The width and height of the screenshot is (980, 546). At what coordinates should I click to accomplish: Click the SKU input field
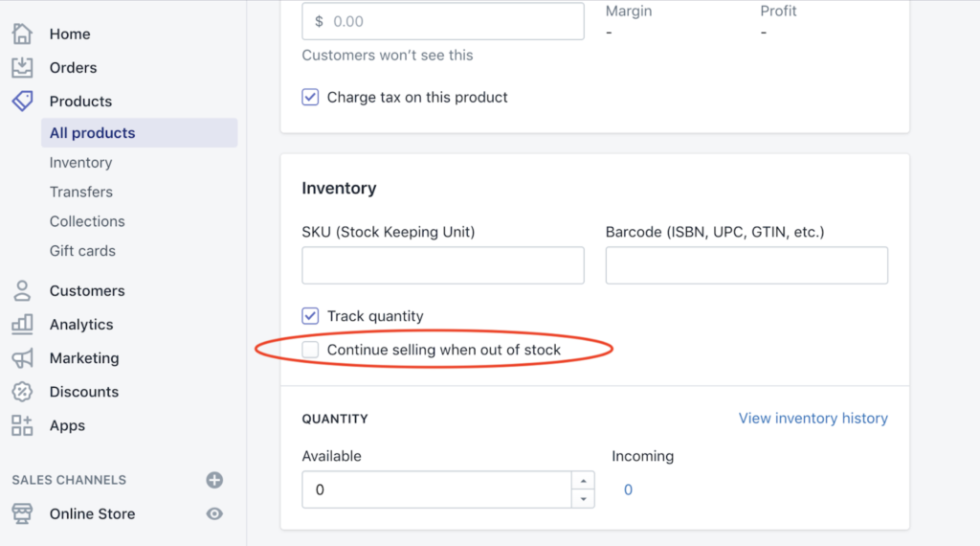443,265
